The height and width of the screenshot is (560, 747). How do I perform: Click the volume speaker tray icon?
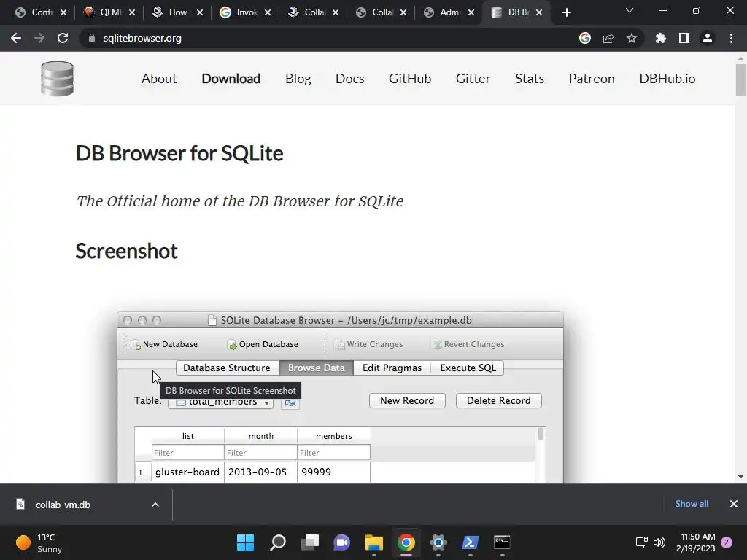pos(659,542)
